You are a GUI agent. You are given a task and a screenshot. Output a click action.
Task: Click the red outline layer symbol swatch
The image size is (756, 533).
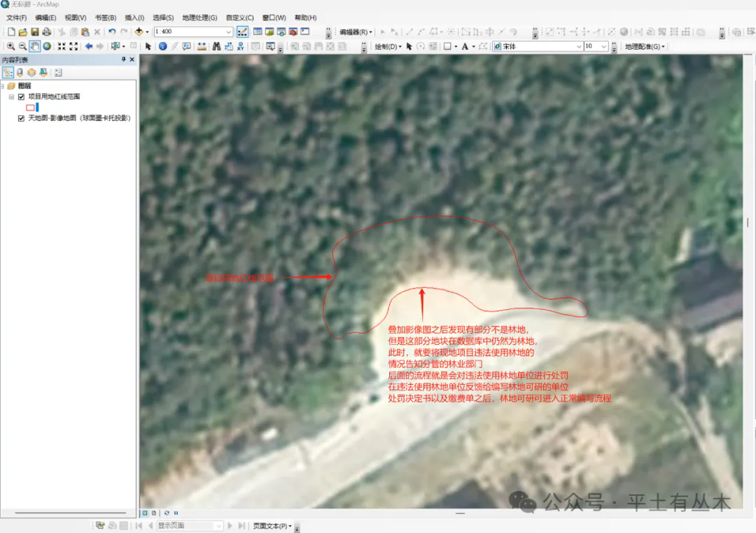coord(30,107)
